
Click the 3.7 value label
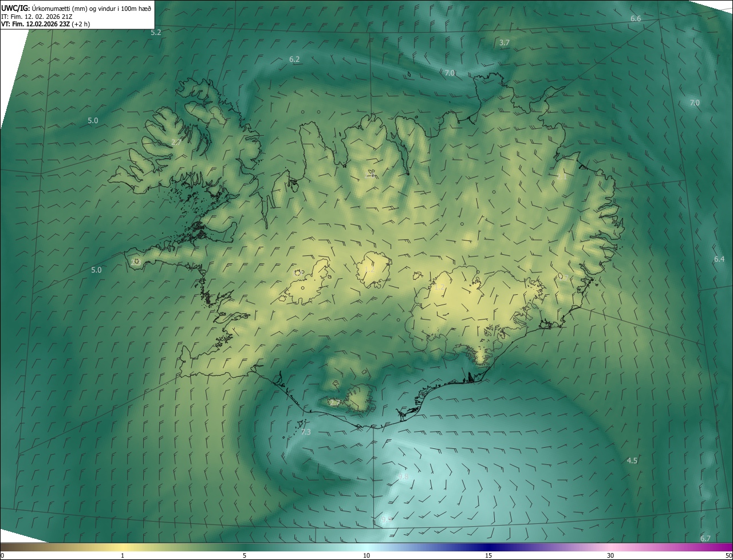pos(505,43)
